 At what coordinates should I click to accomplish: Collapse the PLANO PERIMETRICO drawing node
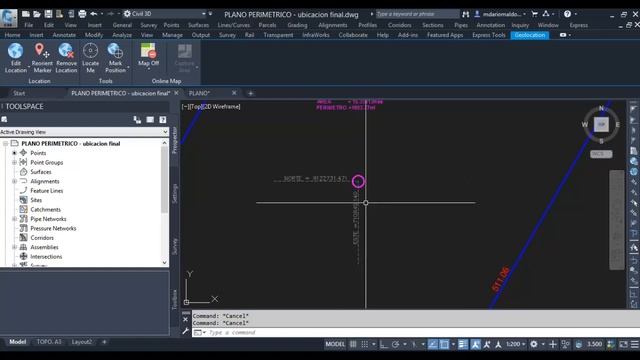click(5, 144)
